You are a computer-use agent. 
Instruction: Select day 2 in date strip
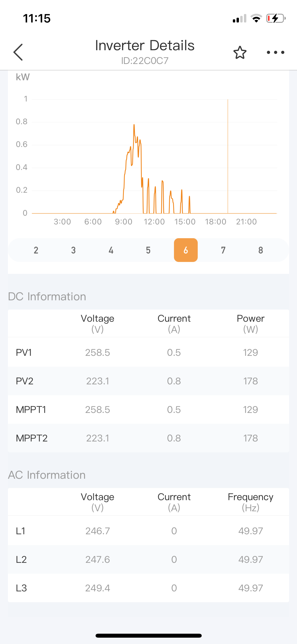[x=36, y=250]
